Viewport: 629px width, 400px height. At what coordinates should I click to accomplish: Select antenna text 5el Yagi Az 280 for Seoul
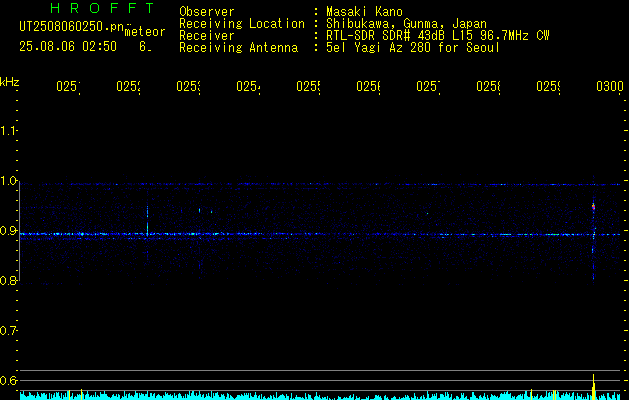413,48
